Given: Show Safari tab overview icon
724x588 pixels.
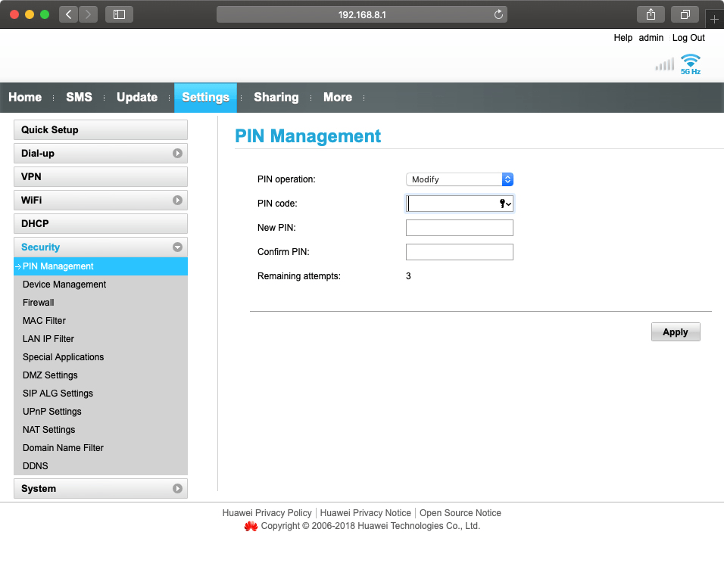Looking at the screenshot, I should (685, 14).
